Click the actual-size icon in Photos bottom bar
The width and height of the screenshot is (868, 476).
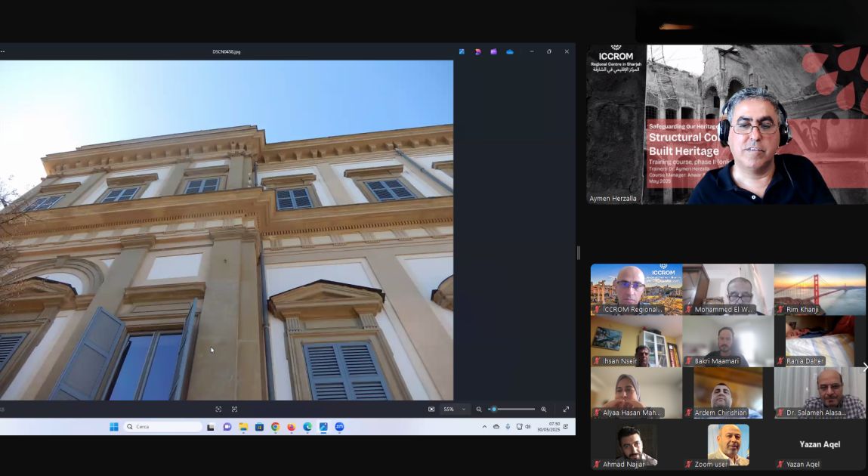click(235, 409)
